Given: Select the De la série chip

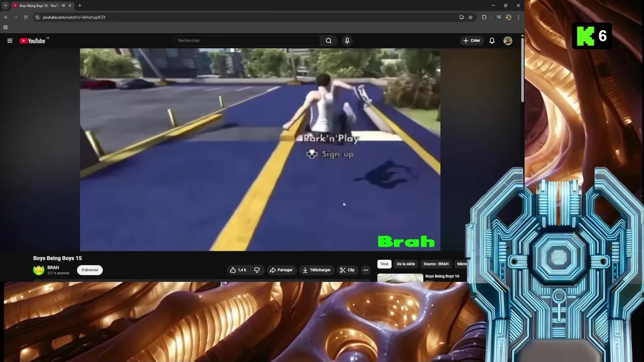Looking at the screenshot, I should [x=406, y=264].
